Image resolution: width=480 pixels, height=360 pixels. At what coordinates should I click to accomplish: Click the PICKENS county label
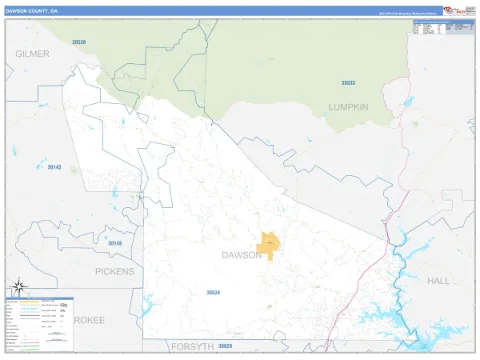point(115,271)
